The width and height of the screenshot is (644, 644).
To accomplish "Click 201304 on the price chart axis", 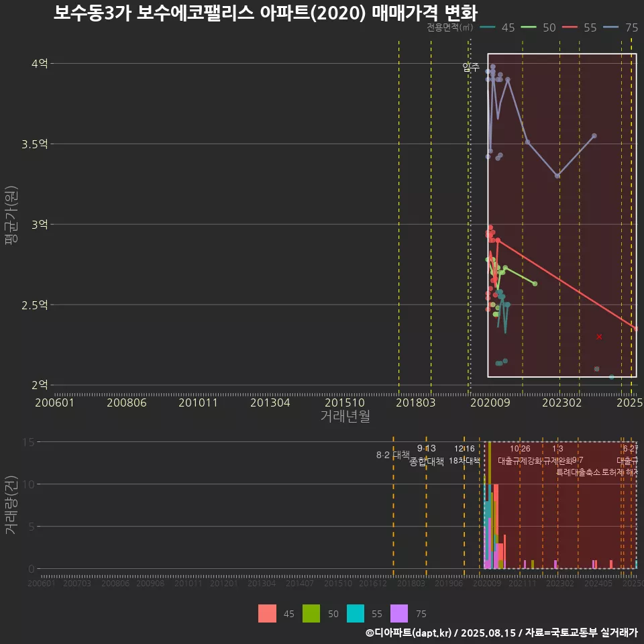I will [270, 402].
